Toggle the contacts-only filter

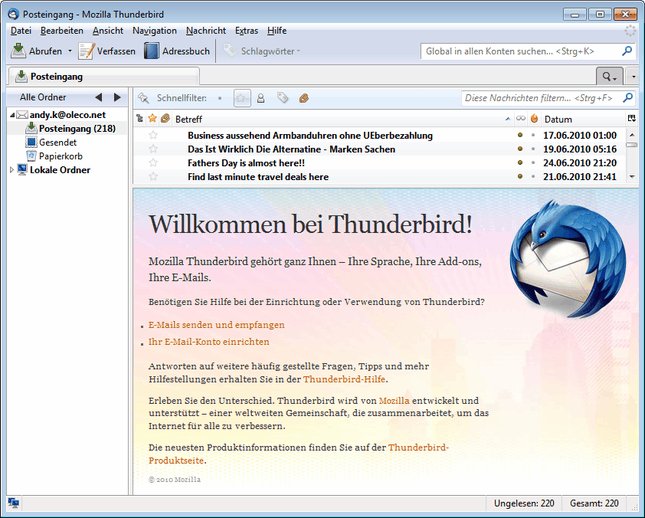(x=261, y=98)
